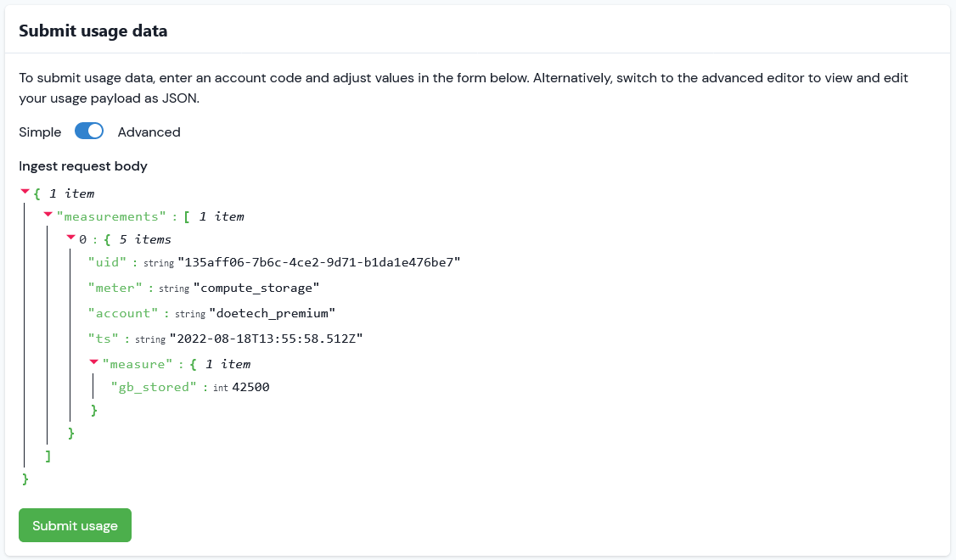Viewport: 956px width, 560px height.
Task: Edit the account value "doetech_premium"
Action: pyautogui.click(x=272, y=313)
